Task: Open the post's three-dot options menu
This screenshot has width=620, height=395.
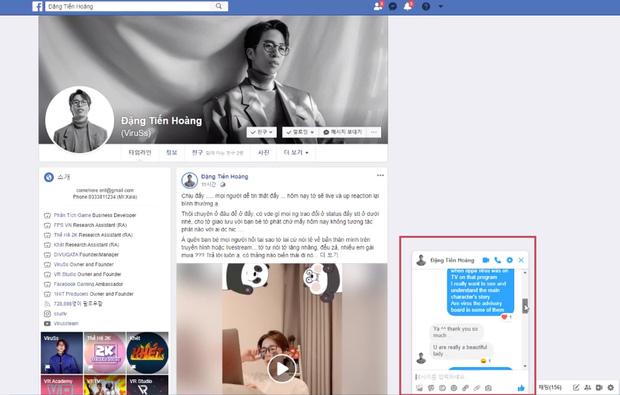Action: click(380, 175)
